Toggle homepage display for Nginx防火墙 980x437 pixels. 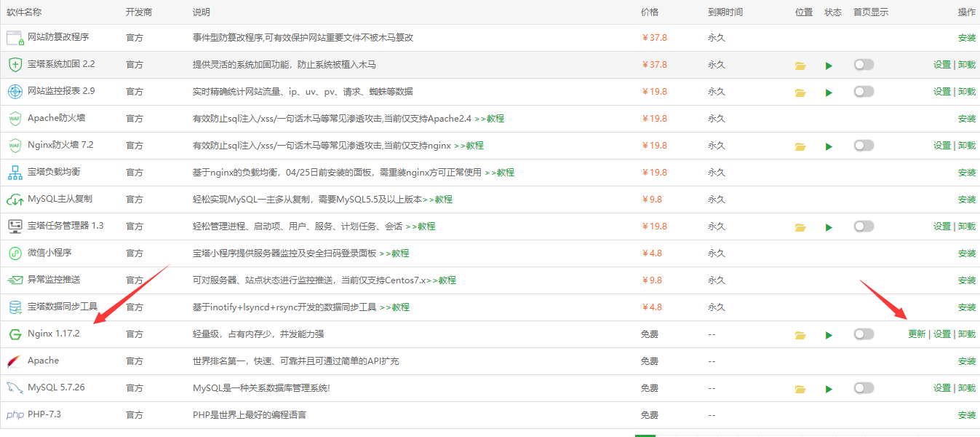(x=864, y=146)
